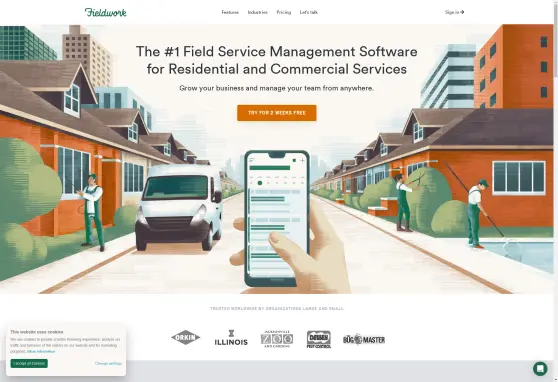
Task: Open the chat widget bubble
Action: 540,368
